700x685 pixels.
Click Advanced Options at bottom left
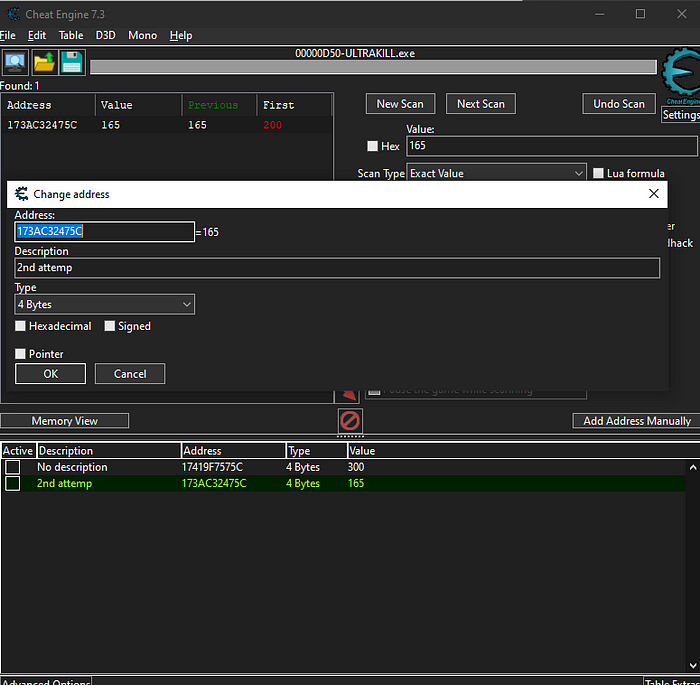pos(46,681)
